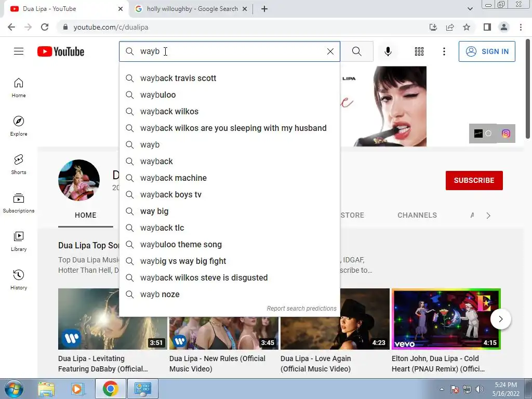Click the page vertical scrollbar
532x399 pixels.
click(528, 89)
